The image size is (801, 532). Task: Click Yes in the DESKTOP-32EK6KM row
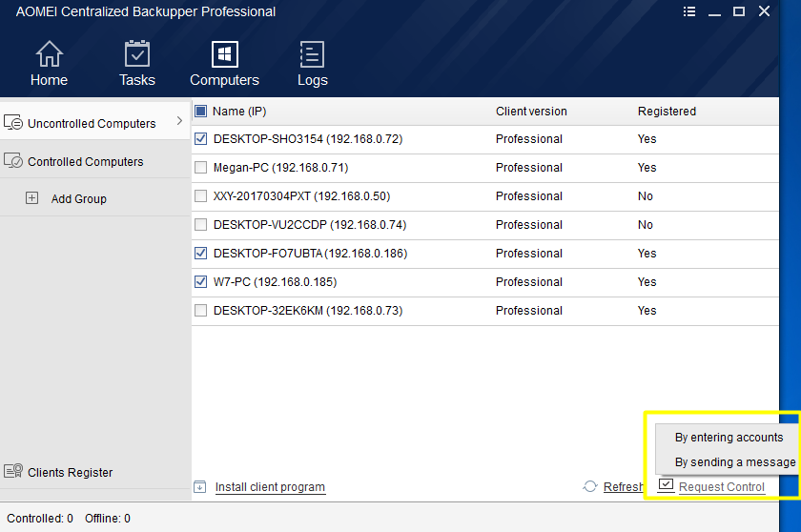647,311
